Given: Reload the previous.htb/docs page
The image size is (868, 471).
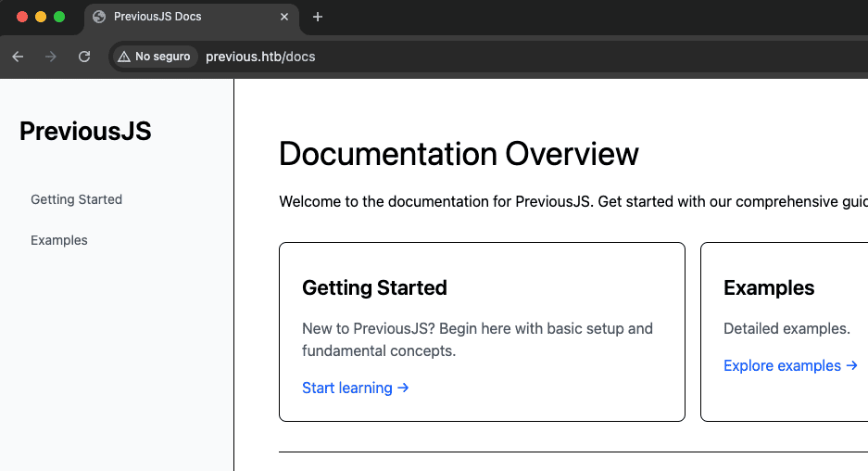Looking at the screenshot, I should (x=84, y=57).
